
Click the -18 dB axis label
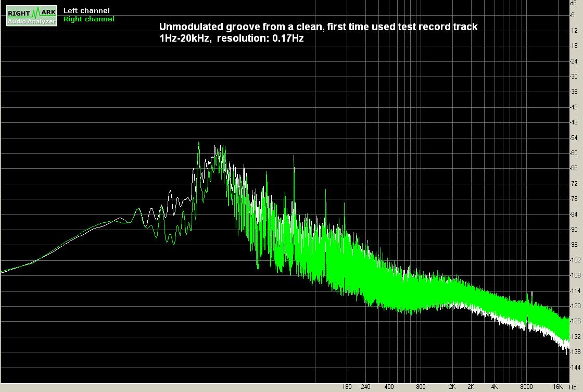click(x=574, y=46)
